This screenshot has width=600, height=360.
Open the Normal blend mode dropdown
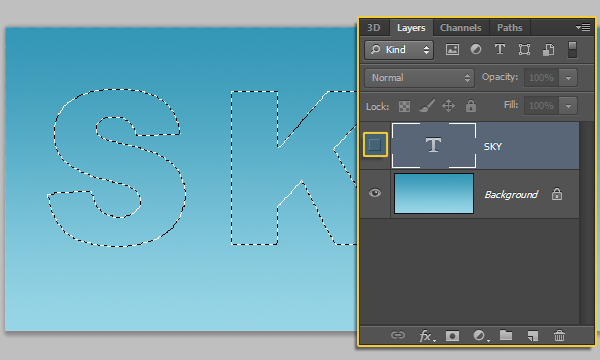pyautogui.click(x=419, y=78)
